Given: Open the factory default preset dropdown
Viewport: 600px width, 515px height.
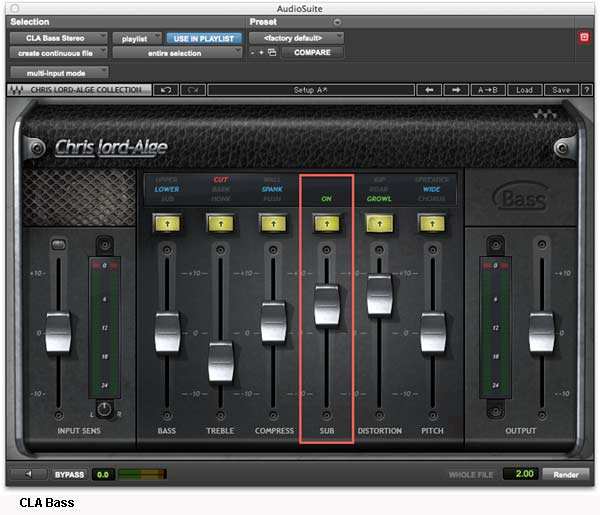Looking at the screenshot, I should click(x=296, y=38).
